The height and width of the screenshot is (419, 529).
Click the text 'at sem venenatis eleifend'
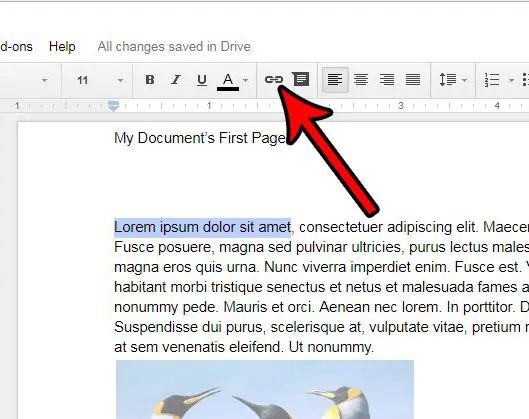click(198, 347)
